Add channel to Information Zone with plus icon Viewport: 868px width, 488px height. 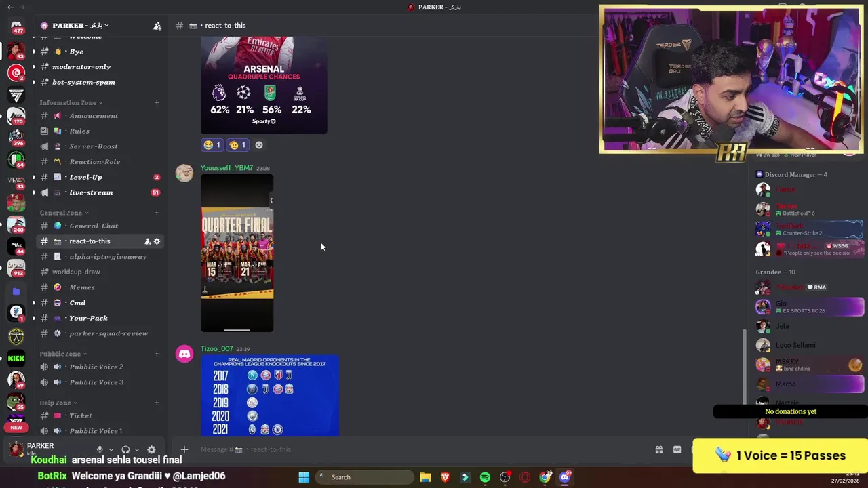(x=157, y=103)
